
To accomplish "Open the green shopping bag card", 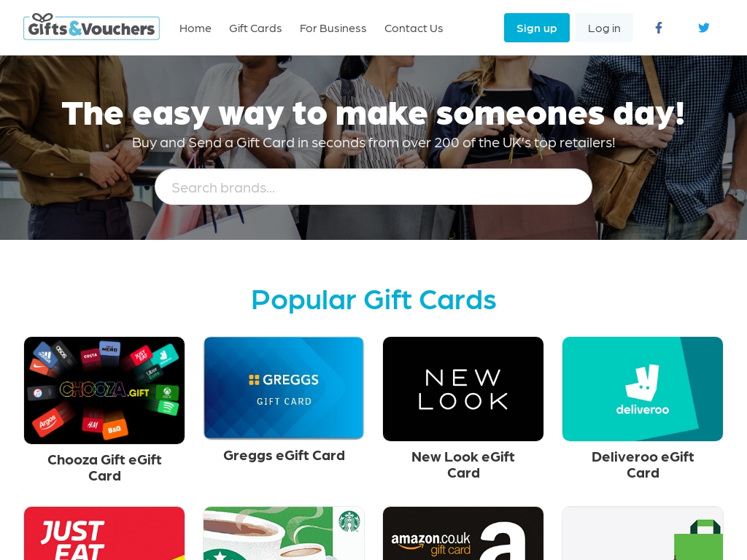I will (x=642, y=533).
